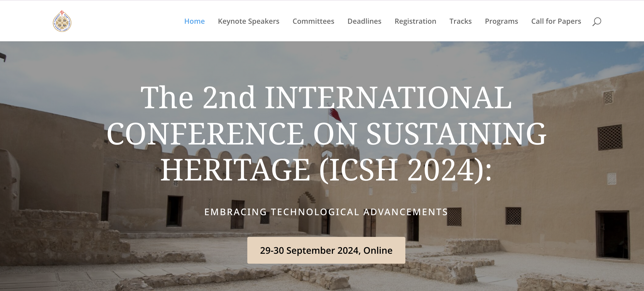Click the "CONFERENCE ON SUSTAINING" heading line
This screenshot has height=291, width=644.
coord(326,134)
